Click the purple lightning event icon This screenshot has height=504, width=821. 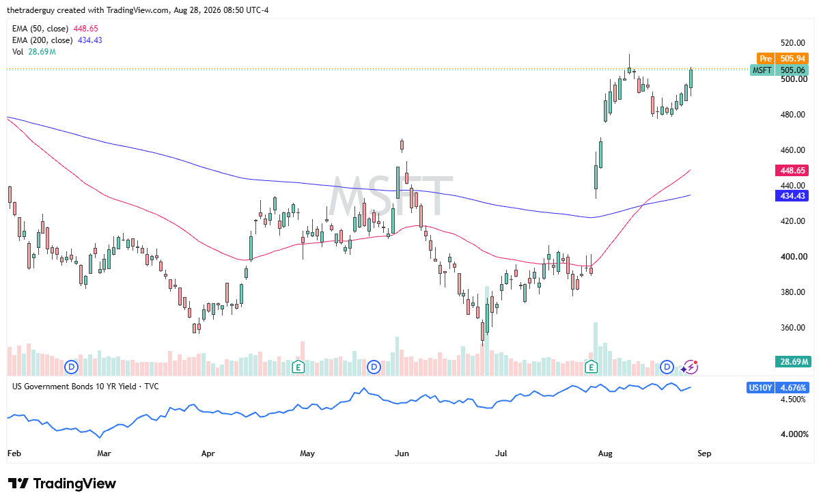pyautogui.click(x=691, y=367)
